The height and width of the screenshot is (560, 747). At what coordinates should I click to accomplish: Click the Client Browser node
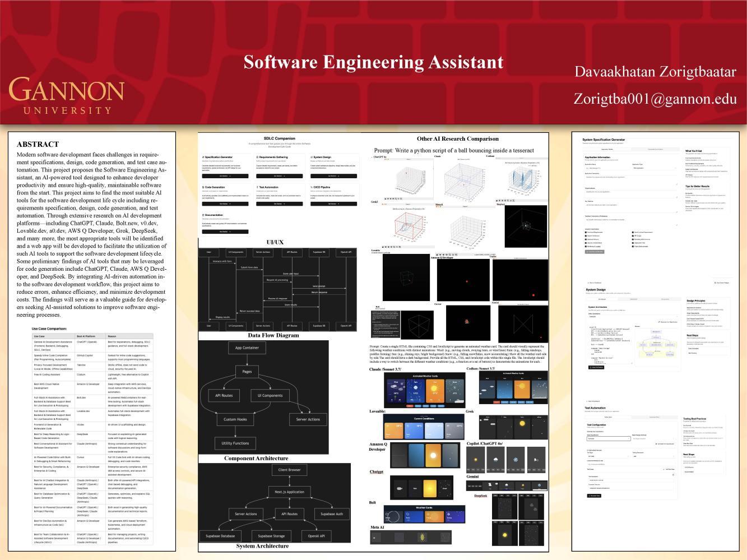289,470
